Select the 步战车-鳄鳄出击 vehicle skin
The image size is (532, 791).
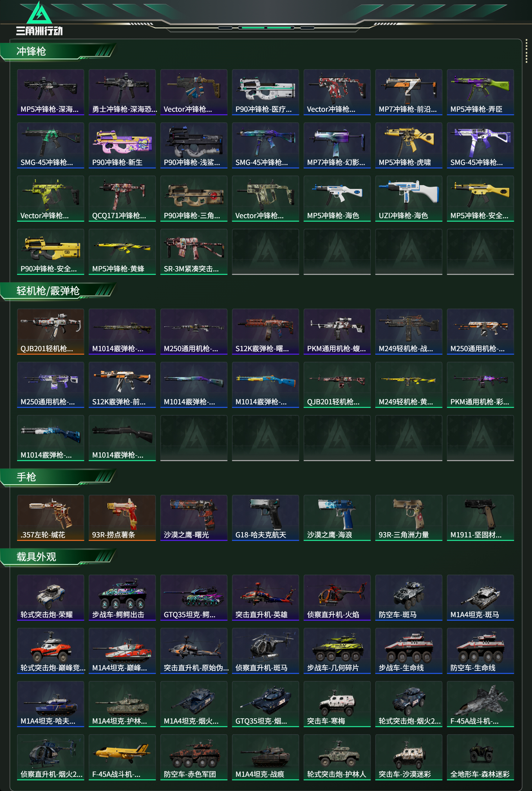(x=122, y=598)
